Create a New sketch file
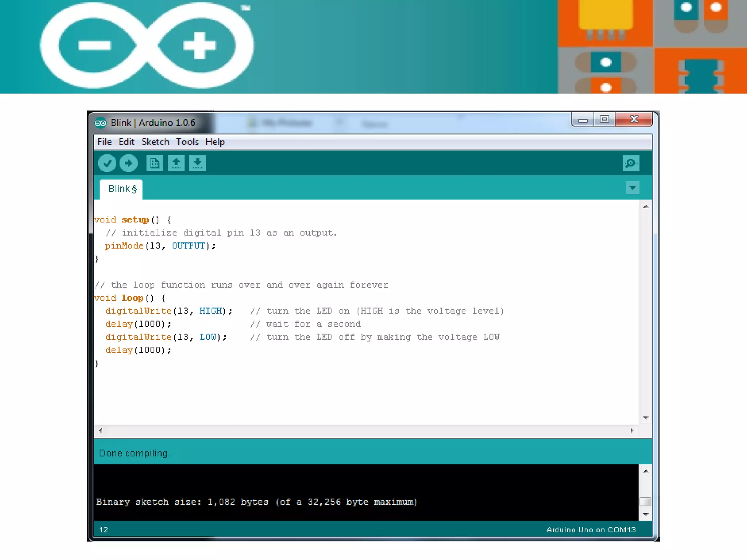The image size is (747, 560). point(154,163)
